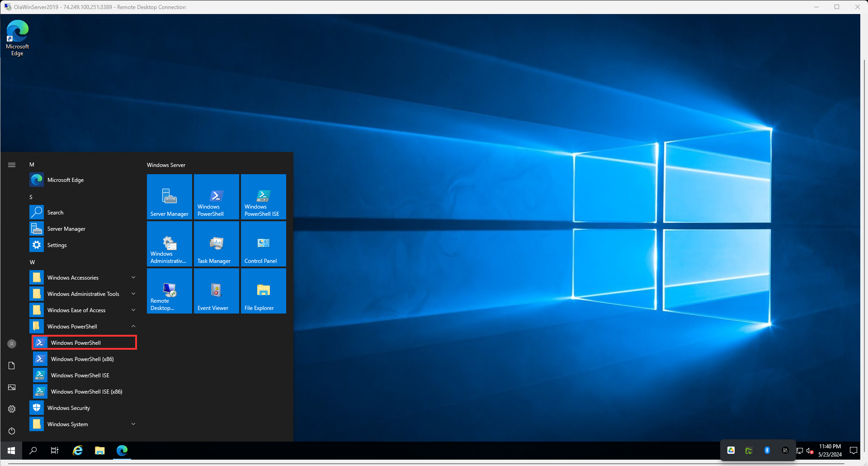The width and height of the screenshot is (868, 466).
Task: Open File Explorer from the taskbar
Action: click(x=100, y=451)
